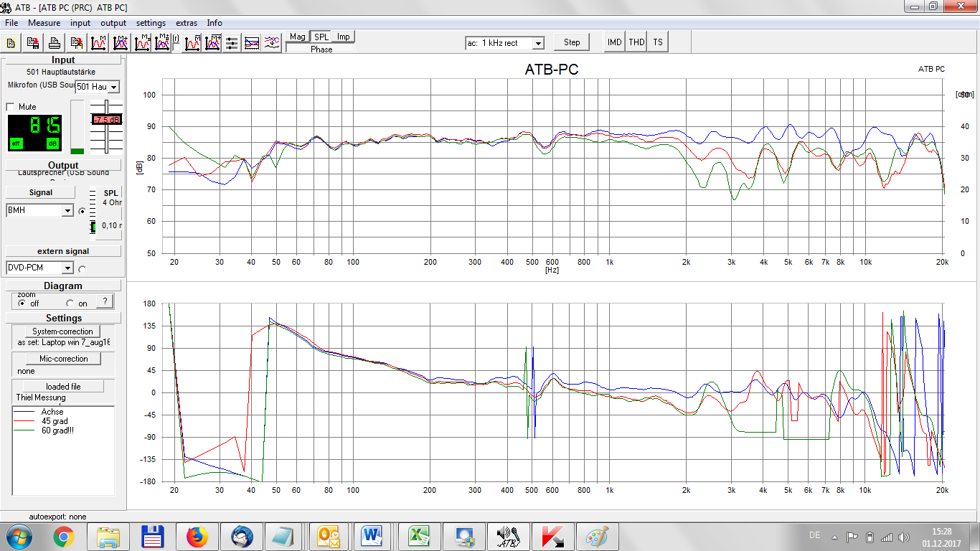Open the extras menu

click(187, 23)
